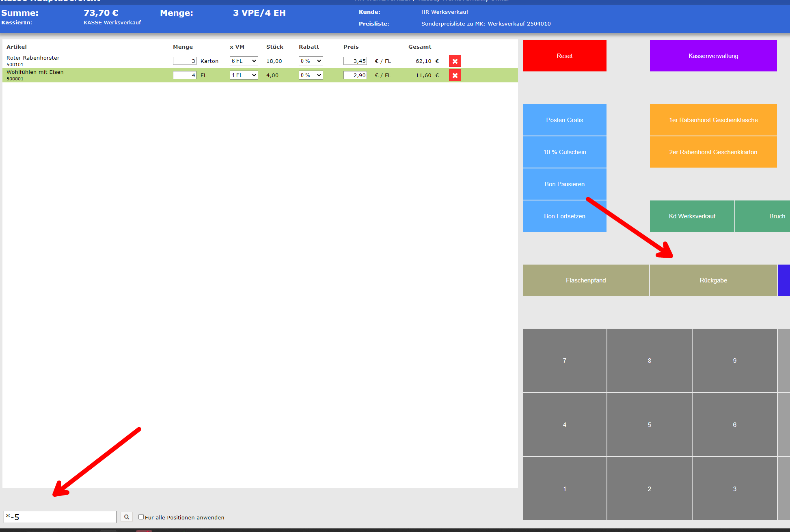Choose the Kd Werksverkauf customer button

pos(692,216)
